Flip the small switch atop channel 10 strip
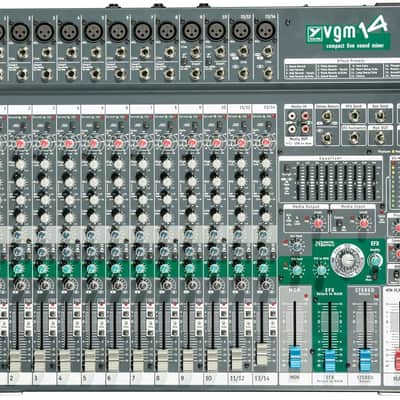The image size is (400, 400). [219, 125]
